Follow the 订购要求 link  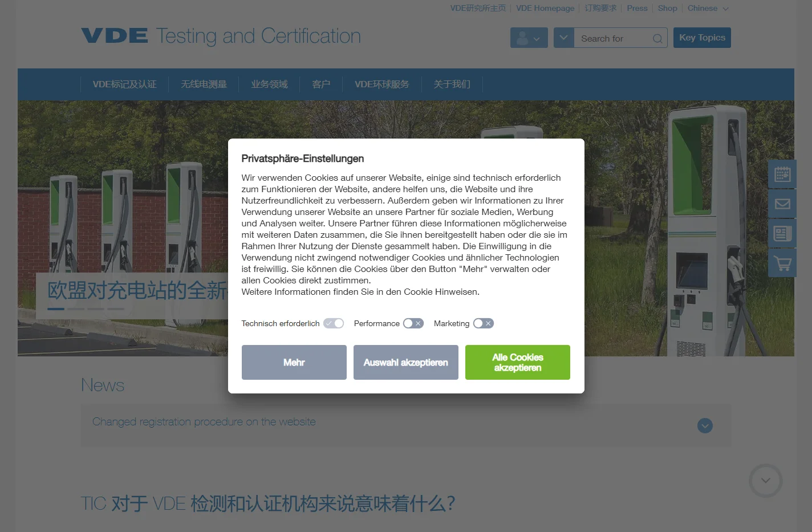click(600, 8)
